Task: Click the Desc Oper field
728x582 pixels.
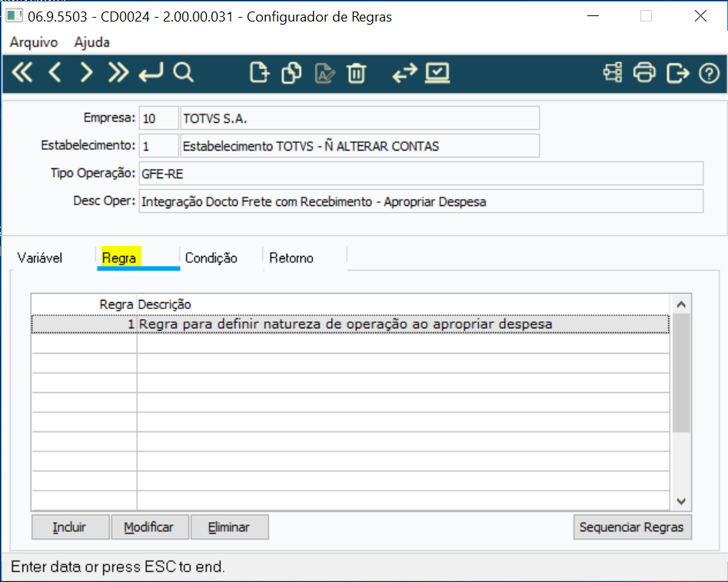Action: [x=421, y=201]
